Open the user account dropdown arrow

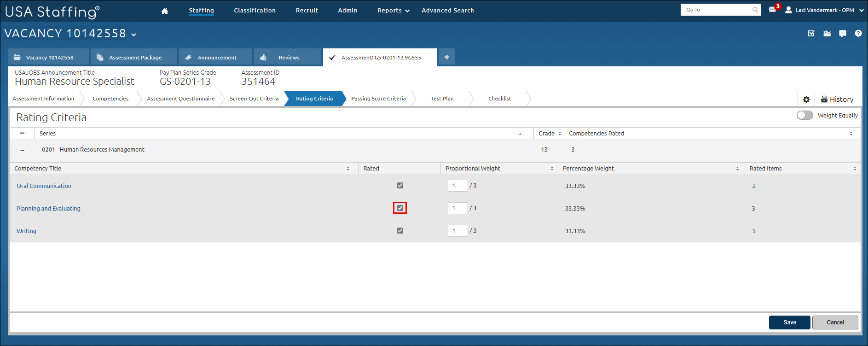pyautogui.click(x=861, y=10)
